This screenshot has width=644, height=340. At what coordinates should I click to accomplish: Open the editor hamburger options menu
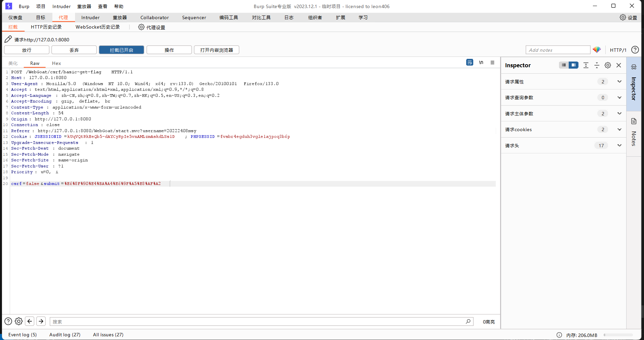click(x=492, y=62)
